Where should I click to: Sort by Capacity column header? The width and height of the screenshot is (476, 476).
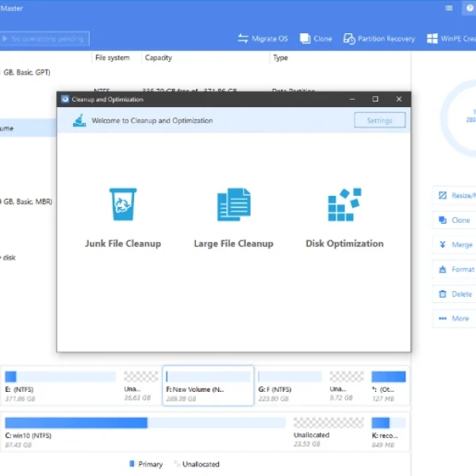click(x=158, y=58)
